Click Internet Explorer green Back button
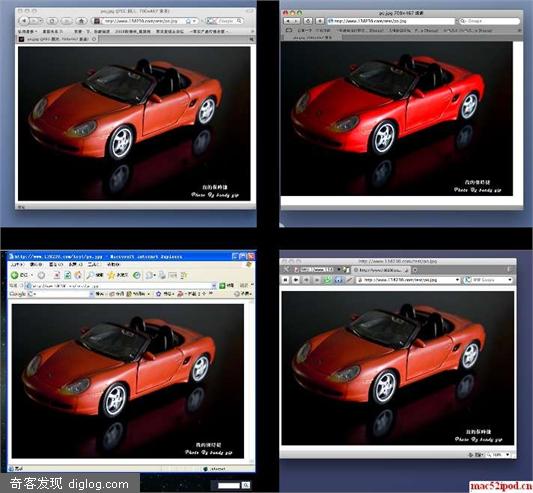The height and width of the screenshot is (493, 533). [15, 275]
